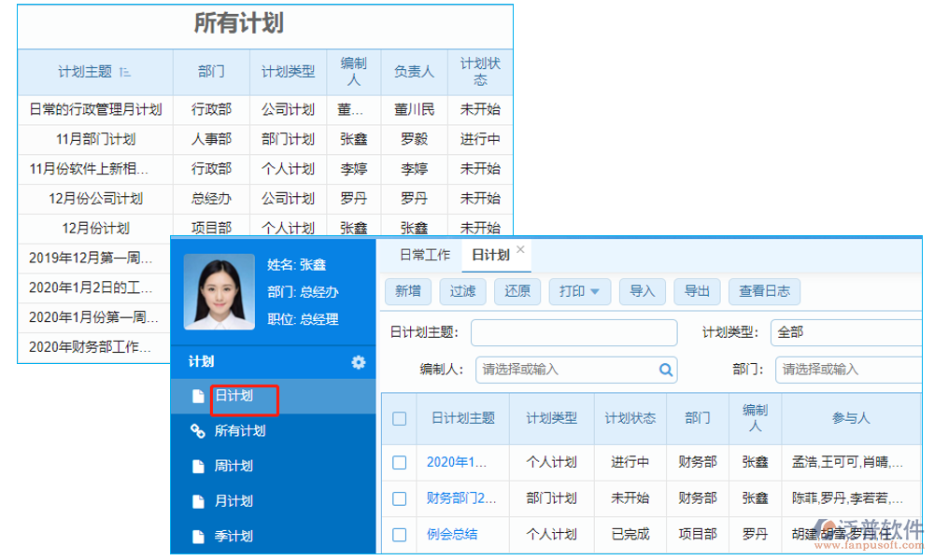
Task: Open the 打印 dropdown arrow
Action: click(595, 291)
